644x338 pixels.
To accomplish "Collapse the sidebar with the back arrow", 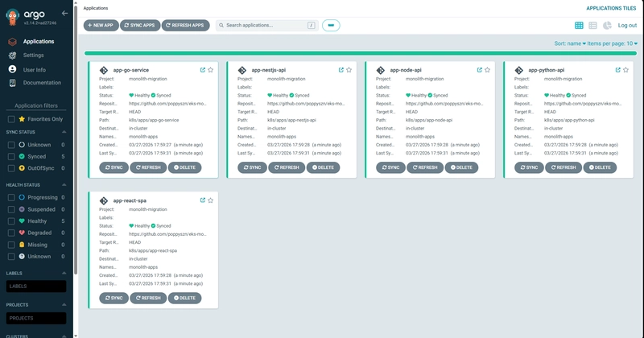I will click(65, 13).
